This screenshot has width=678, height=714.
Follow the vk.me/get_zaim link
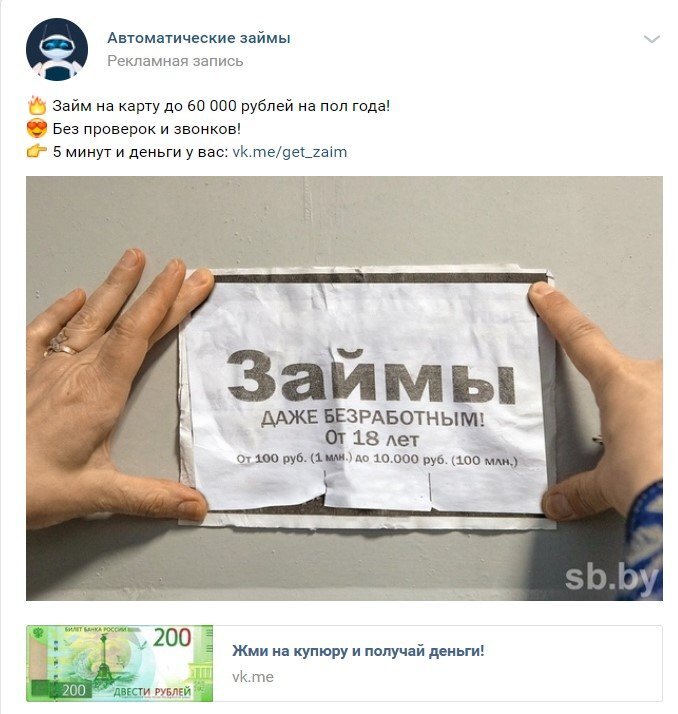pyautogui.click(x=290, y=152)
